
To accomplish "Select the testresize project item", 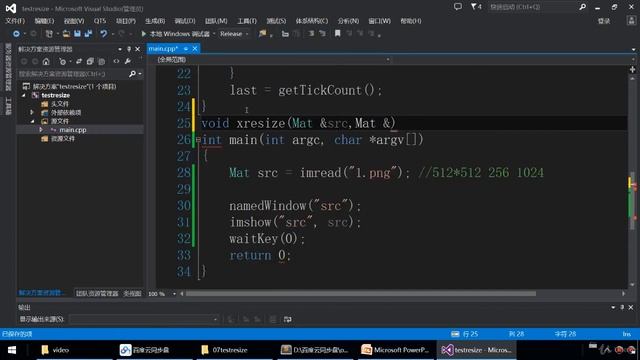I will pos(56,95).
